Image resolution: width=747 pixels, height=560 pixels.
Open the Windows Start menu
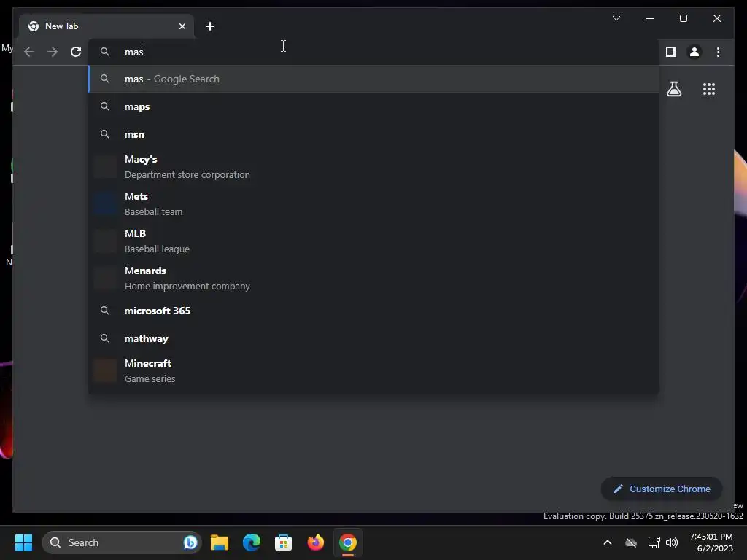point(23,542)
